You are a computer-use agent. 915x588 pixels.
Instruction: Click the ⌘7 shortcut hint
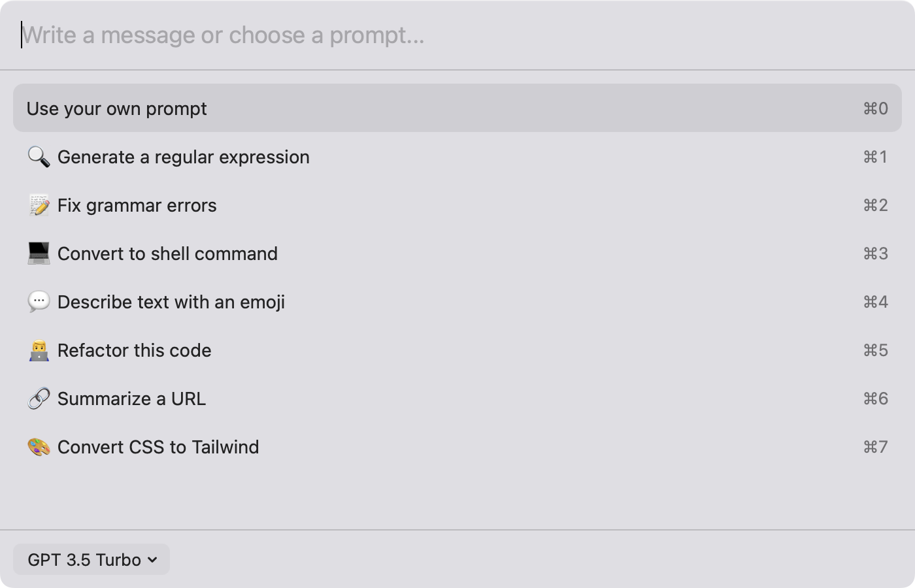coord(875,447)
